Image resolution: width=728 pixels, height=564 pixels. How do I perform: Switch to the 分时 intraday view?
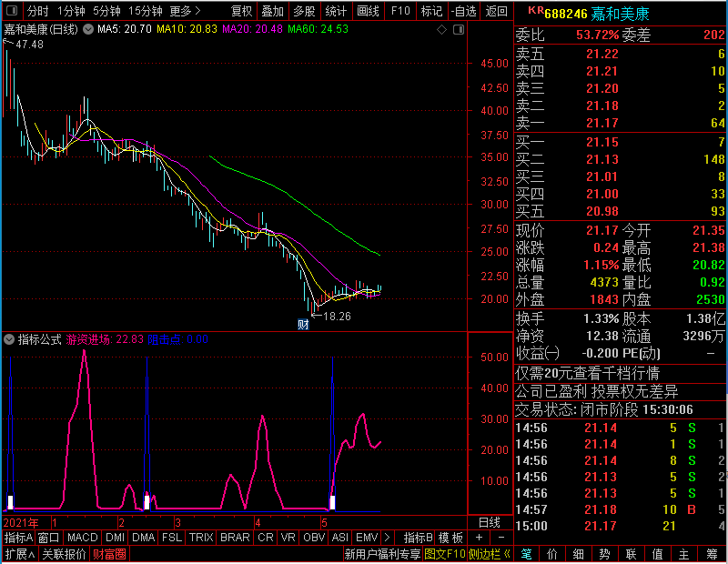(x=37, y=11)
